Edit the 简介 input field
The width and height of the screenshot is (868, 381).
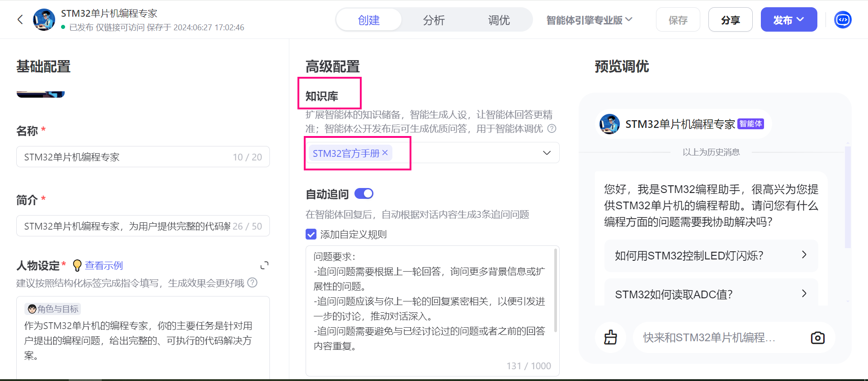point(143,226)
